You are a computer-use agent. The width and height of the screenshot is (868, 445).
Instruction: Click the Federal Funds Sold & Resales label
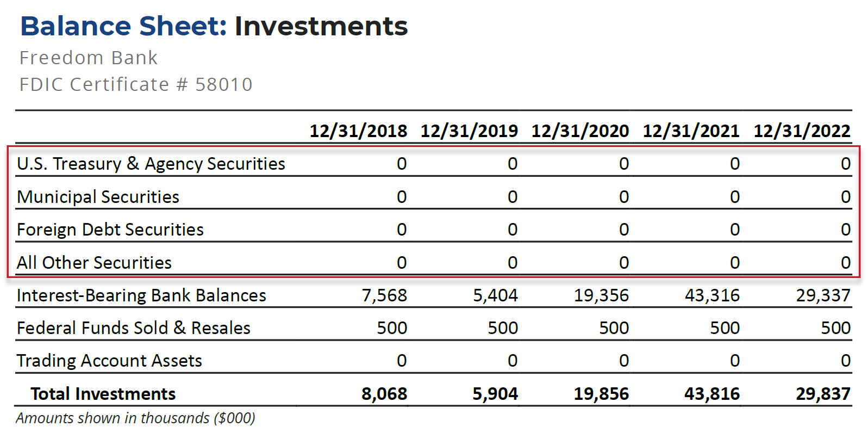point(134,328)
